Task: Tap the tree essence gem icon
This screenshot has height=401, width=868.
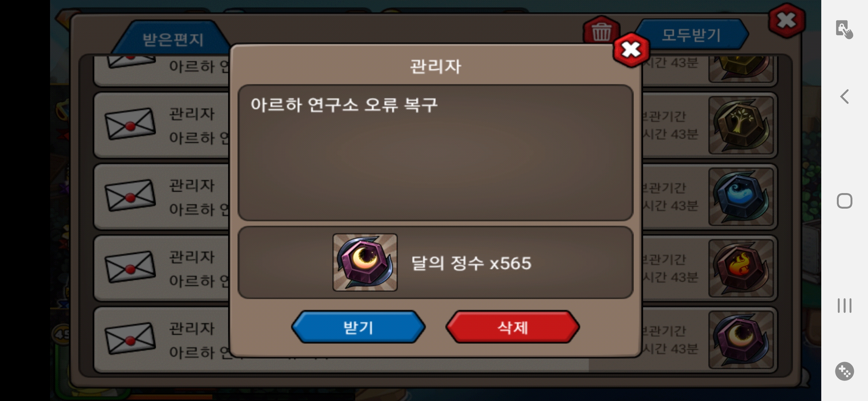Action: 741,125
